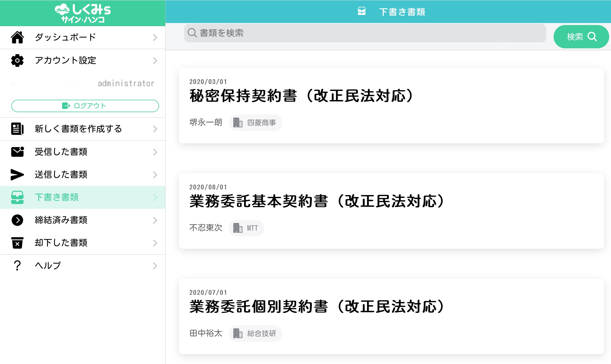Open the ダッシュボード menu item

point(83,37)
